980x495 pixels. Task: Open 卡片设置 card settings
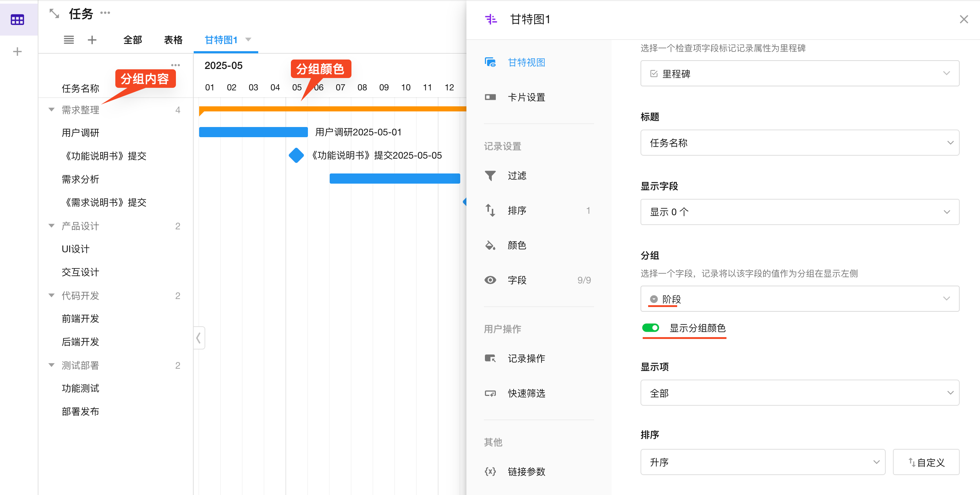tap(526, 98)
